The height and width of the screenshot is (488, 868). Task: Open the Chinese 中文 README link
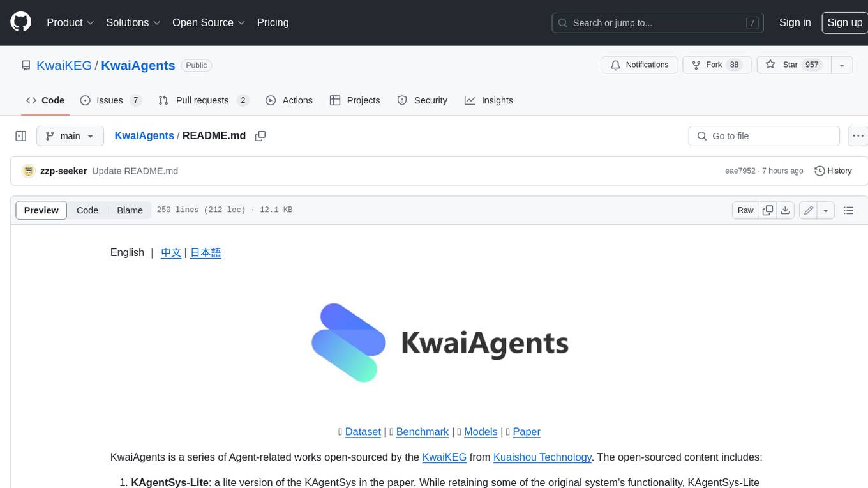click(x=171, y=253)
